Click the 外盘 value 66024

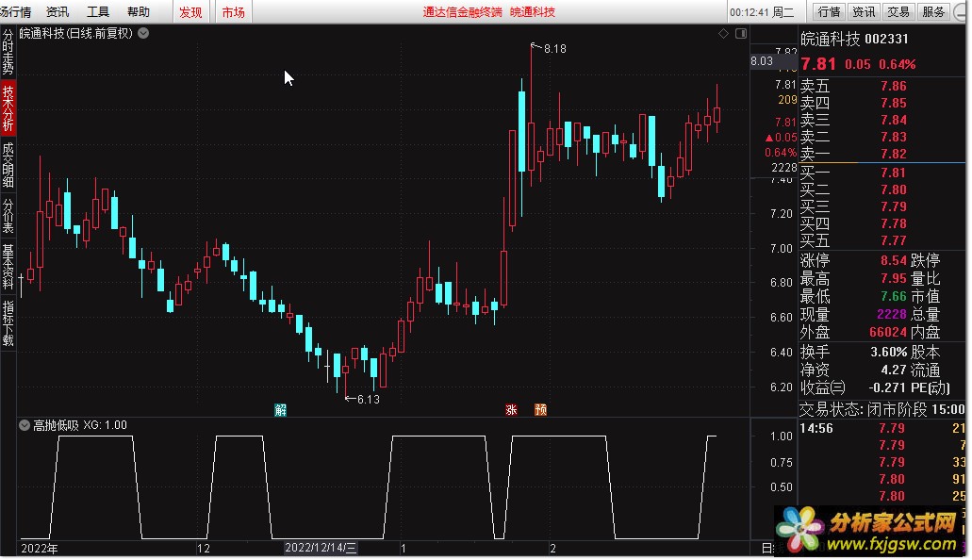coord(888,332)
